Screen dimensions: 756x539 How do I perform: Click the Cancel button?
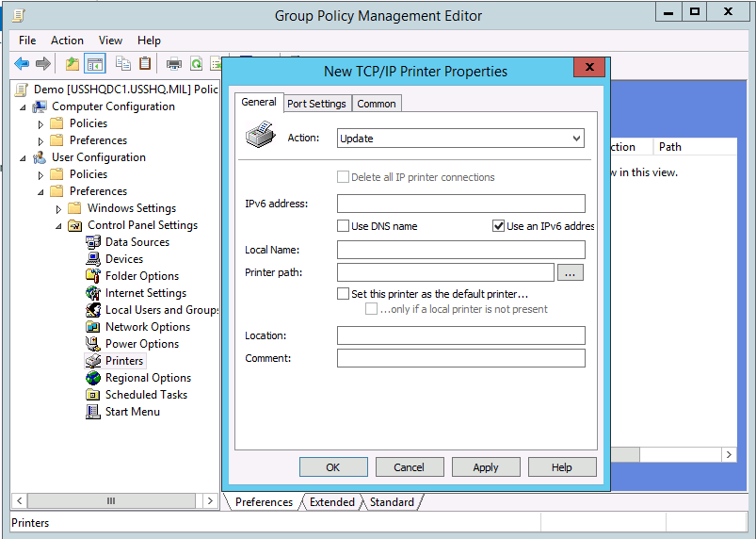coord(409,467)
